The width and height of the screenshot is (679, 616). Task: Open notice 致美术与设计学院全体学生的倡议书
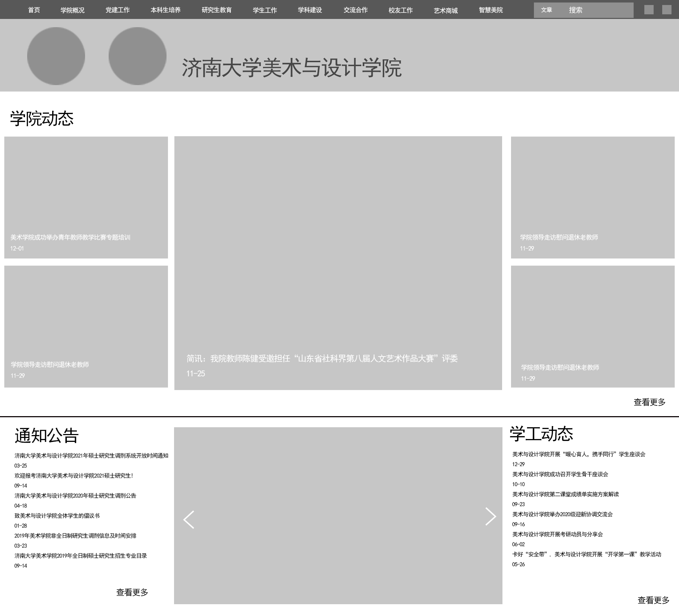[57, 516]
